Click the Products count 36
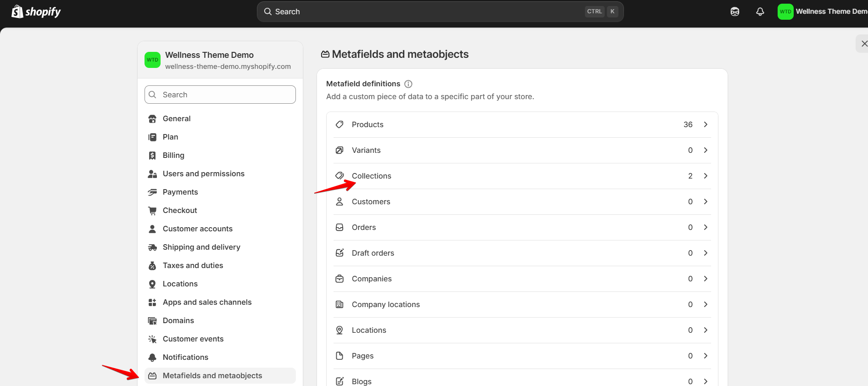The height and width of the screenshot is (386, 868). tap(688, 124)
